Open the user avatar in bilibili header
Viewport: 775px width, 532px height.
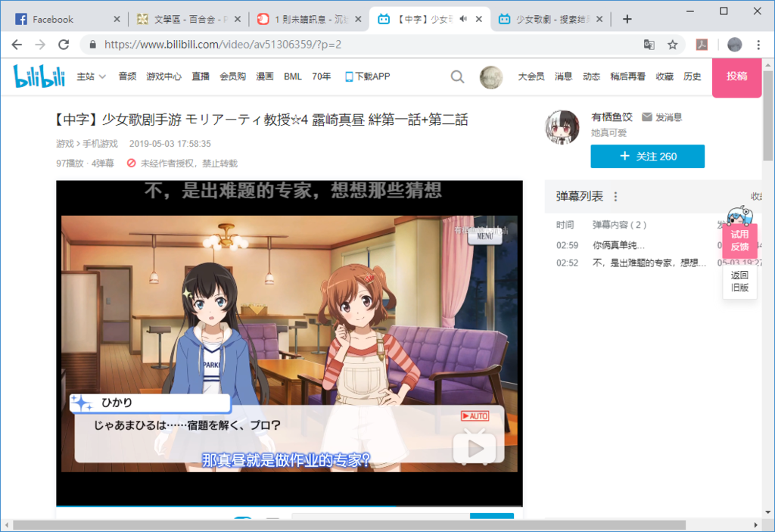click(490, 77)
